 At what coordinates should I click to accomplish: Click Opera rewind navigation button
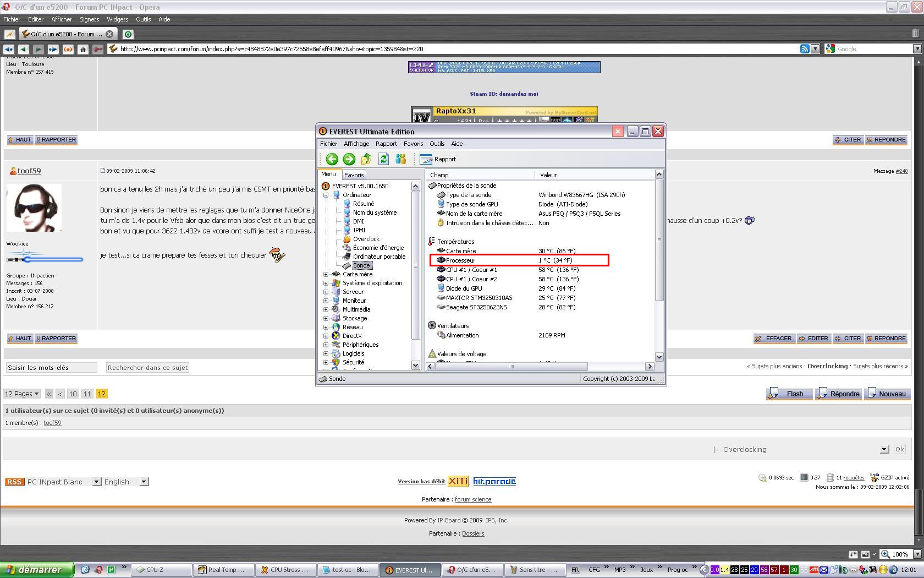tap(9, 49)
